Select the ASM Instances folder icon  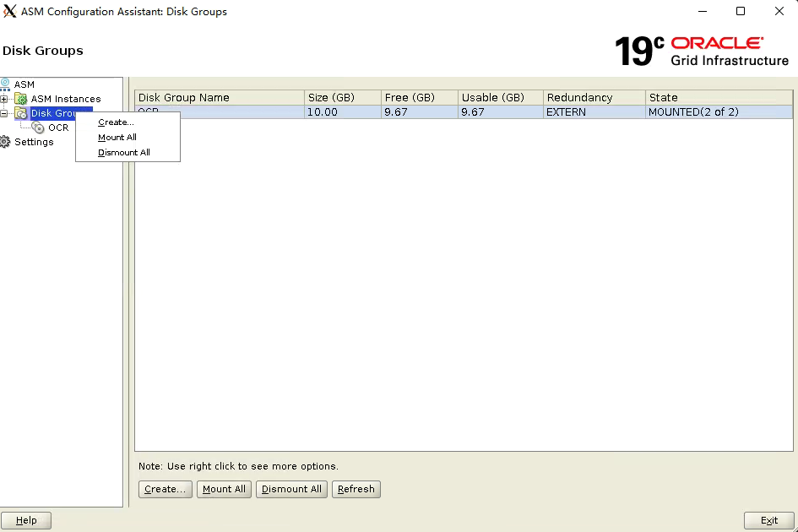(21, 99)
